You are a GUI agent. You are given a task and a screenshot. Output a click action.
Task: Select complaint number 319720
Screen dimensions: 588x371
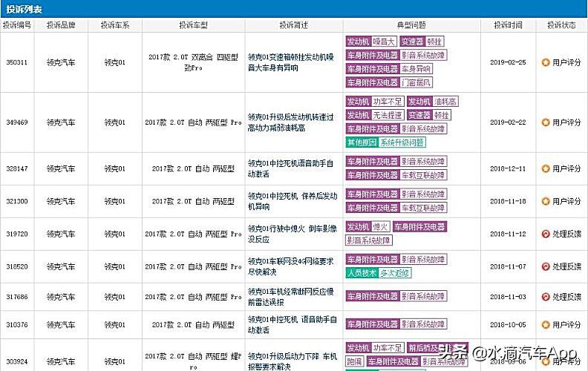(17, 234)
